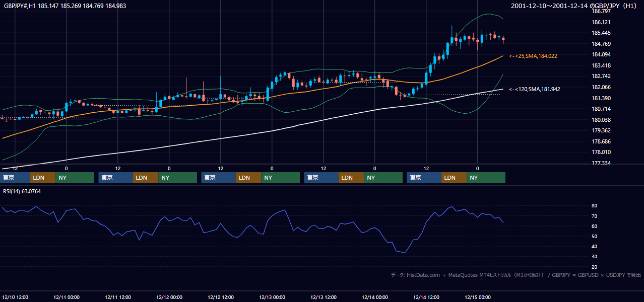The width and height of the screenshot is (644, 302).
Task: Click the RSI scale value 20
Action: click(x=594, y=267)
